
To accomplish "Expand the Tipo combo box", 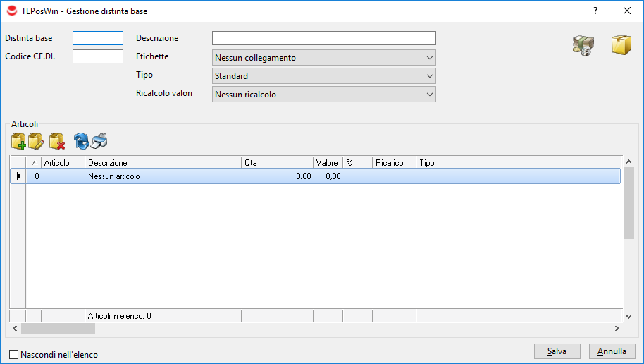I will (x=323, y=76).
